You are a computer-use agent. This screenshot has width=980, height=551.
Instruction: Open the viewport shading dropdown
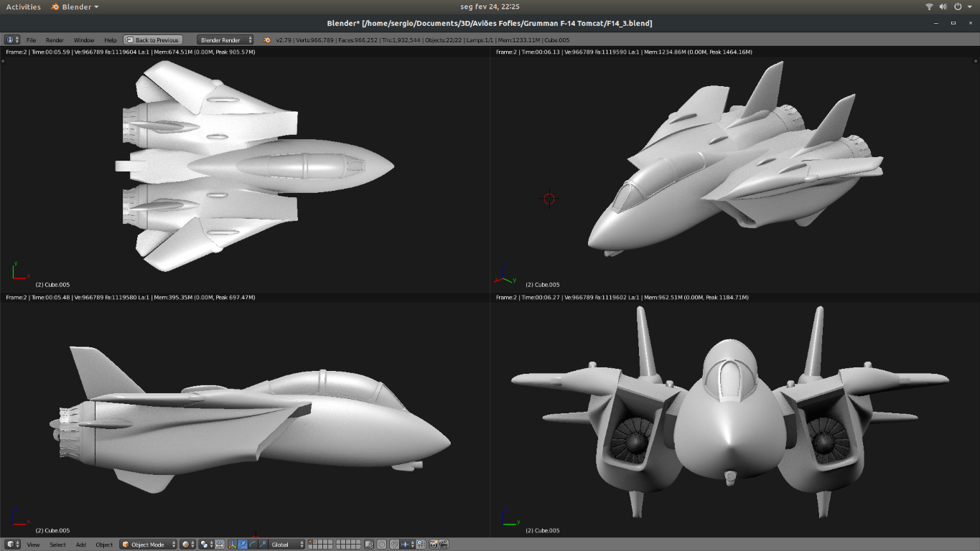188,545
